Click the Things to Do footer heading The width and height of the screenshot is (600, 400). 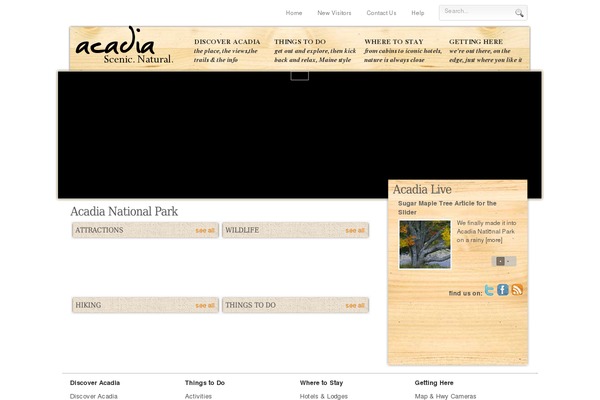[205, 383]
